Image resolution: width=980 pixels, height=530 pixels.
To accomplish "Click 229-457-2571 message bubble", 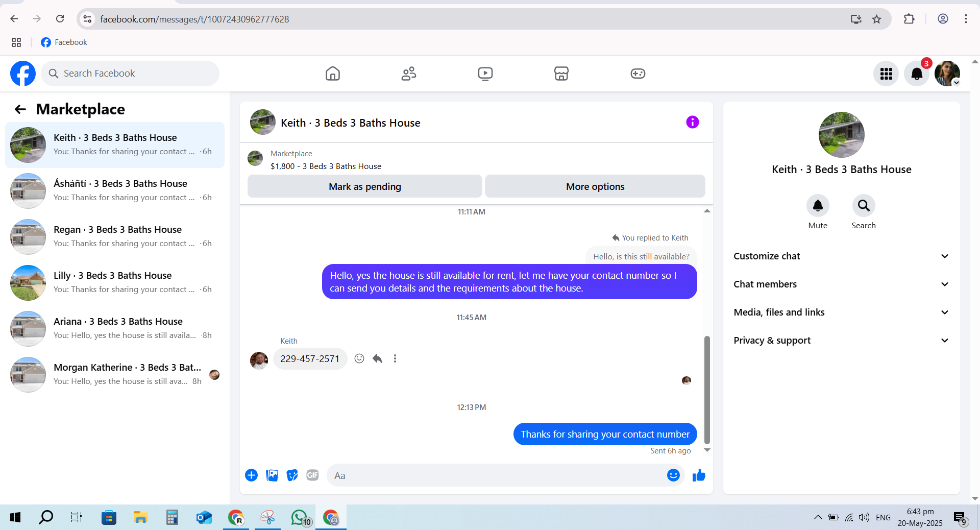I will 310,358.
